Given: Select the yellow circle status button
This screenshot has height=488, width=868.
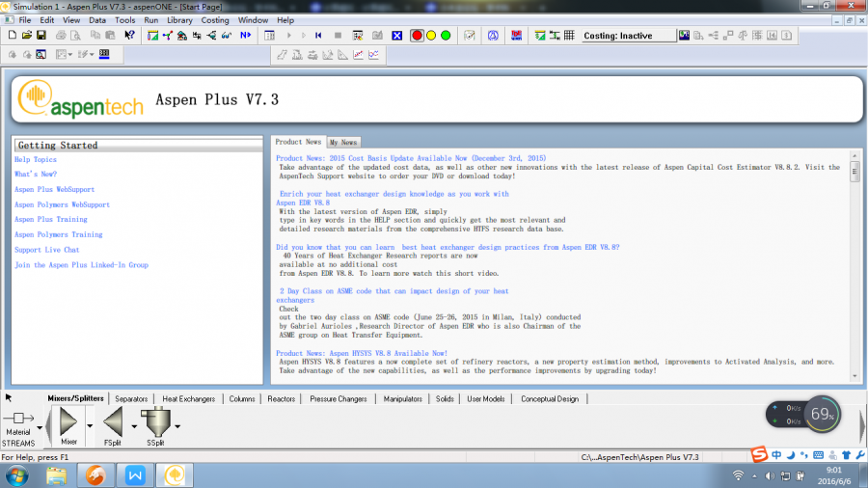Looking at the screenshot, I should (431, 36).
